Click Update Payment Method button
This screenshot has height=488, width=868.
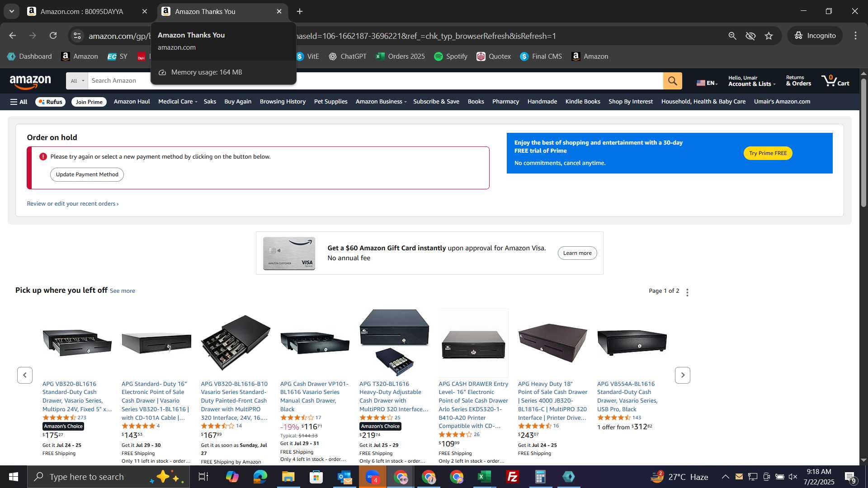(x=87, y=174)
